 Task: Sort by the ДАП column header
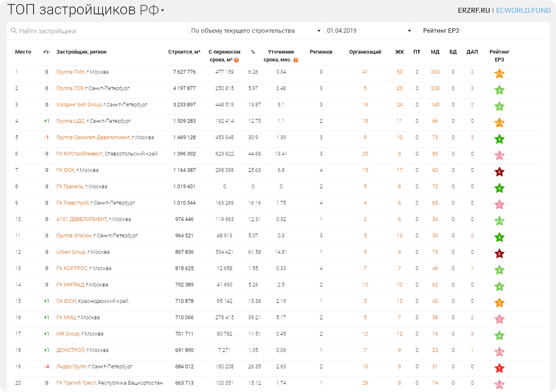coord(472,52)
